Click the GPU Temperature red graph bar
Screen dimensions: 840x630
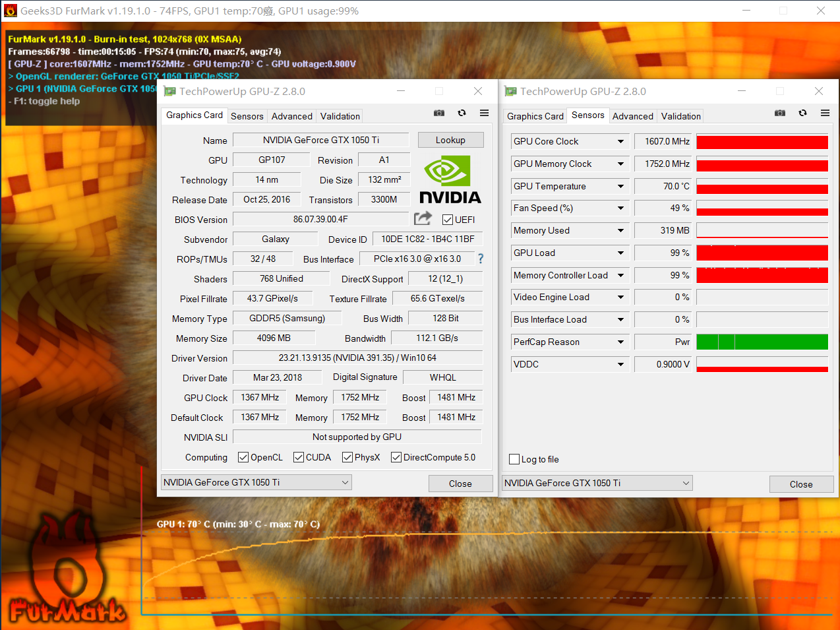[x=762, y=186]
